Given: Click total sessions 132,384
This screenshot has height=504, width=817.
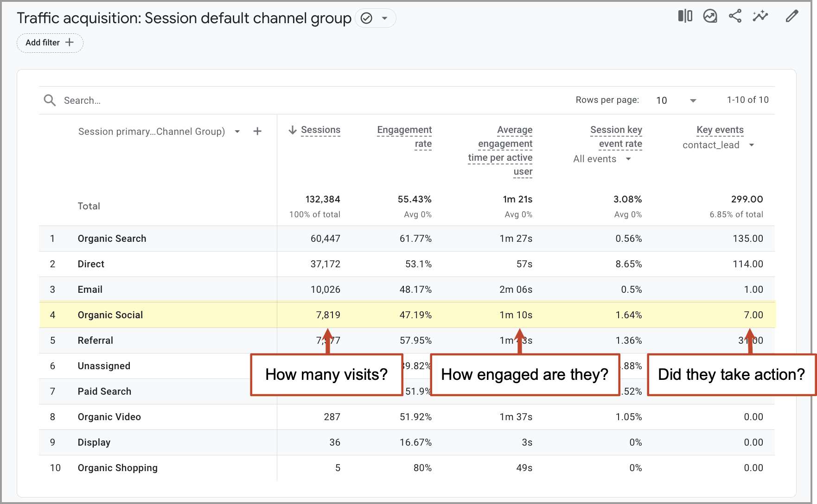Looking at the screenshot, I should point(322,199).
